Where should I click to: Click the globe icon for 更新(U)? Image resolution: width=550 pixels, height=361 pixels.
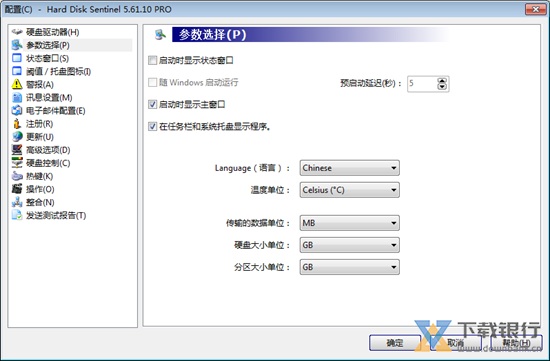17,137
